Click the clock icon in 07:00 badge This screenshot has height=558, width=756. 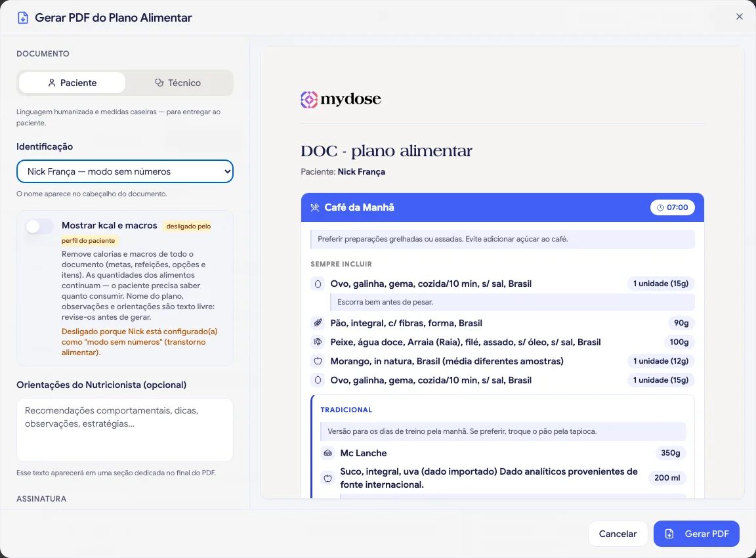pos(660,208)
